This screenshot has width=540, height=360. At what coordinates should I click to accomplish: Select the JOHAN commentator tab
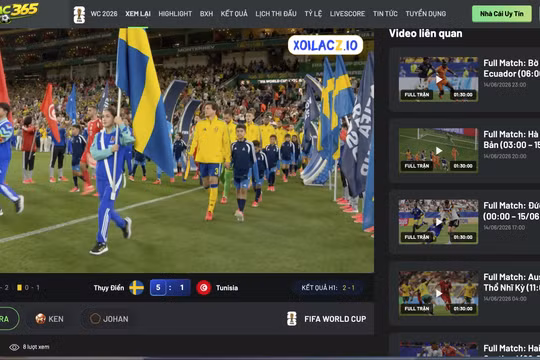point(109,319)
